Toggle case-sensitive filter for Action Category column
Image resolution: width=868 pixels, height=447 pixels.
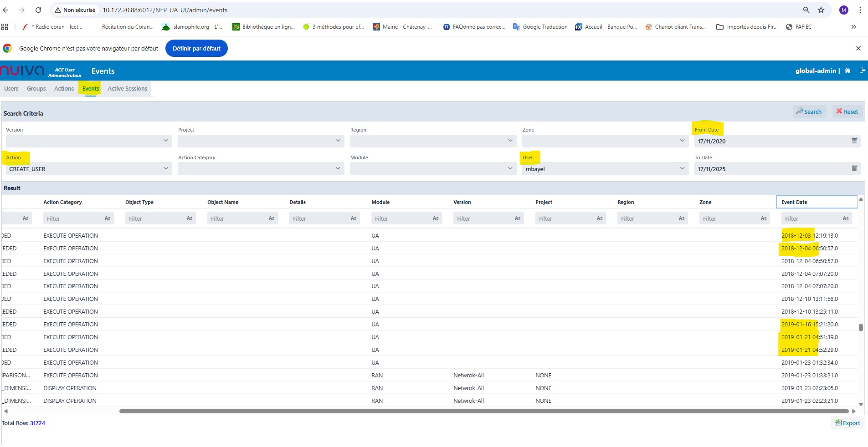tap(108, 218)
